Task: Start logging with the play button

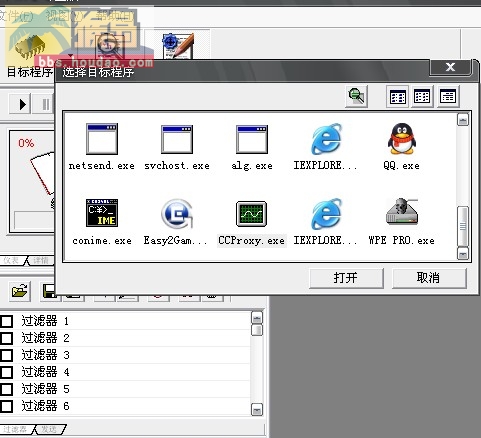Action: point(19,104)
